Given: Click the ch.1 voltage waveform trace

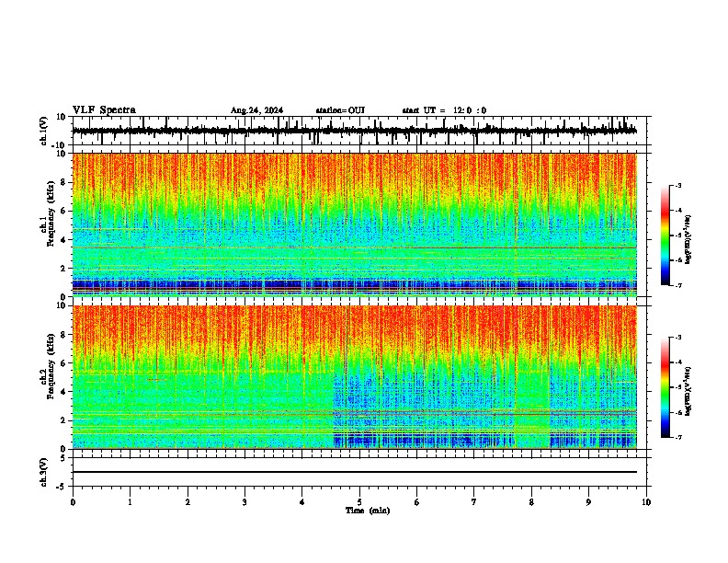Looking at the screenshot, I should click(354, 131).
